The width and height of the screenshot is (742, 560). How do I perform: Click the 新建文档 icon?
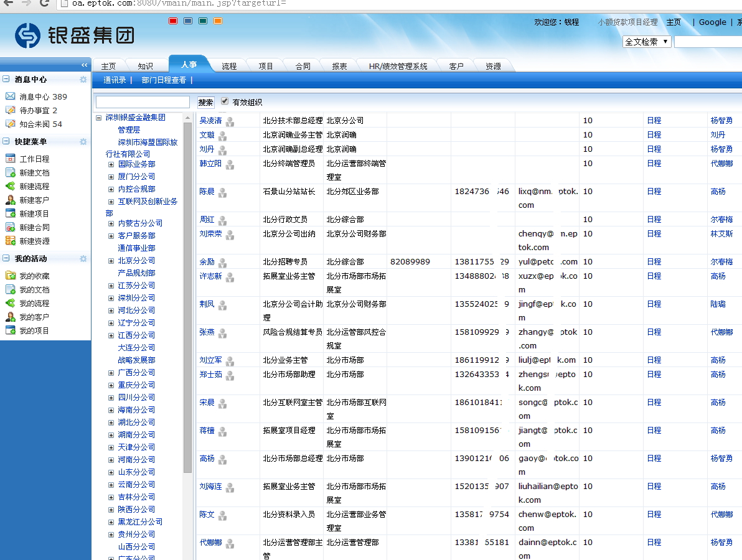(11, 172)
